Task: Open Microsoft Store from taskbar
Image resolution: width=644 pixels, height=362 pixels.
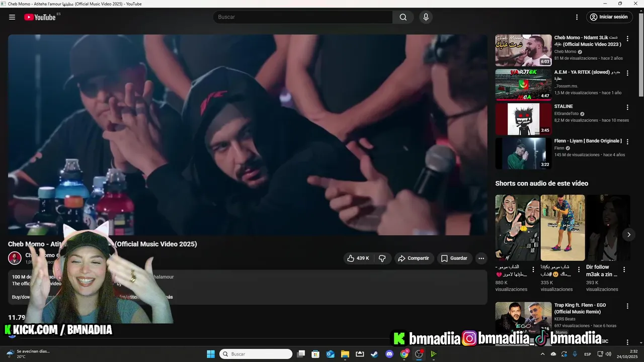Action: pyautogui.click(x=315, y=354)
